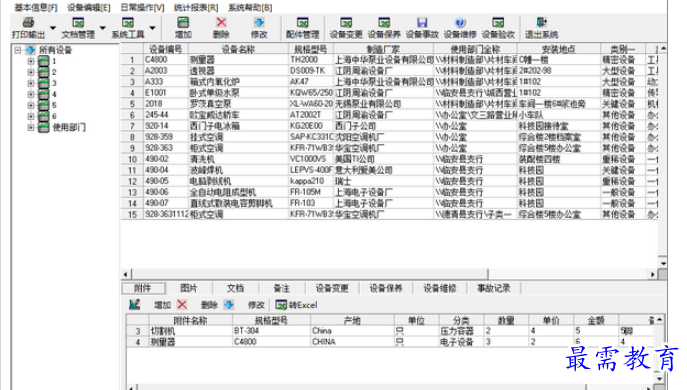Switch to the 备注 tab
Viewport: 687px width, 390px height.
pyautogui.click(x=282, y=288)
